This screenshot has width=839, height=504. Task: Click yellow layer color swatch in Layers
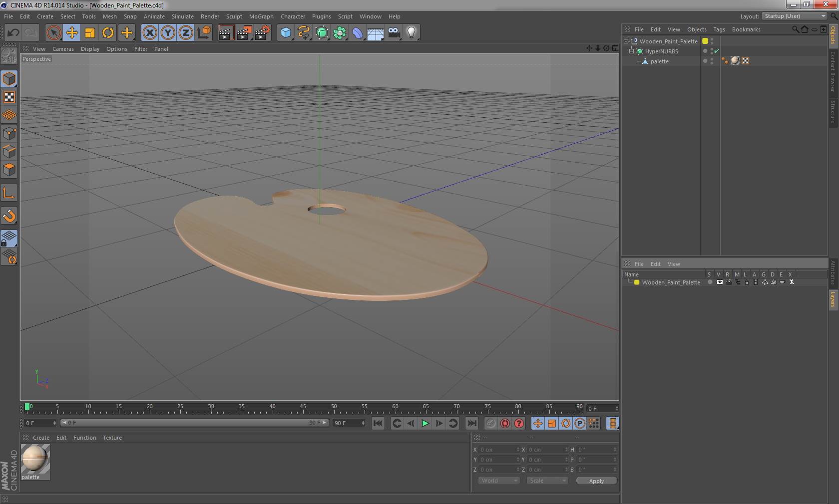click(637, 282)
